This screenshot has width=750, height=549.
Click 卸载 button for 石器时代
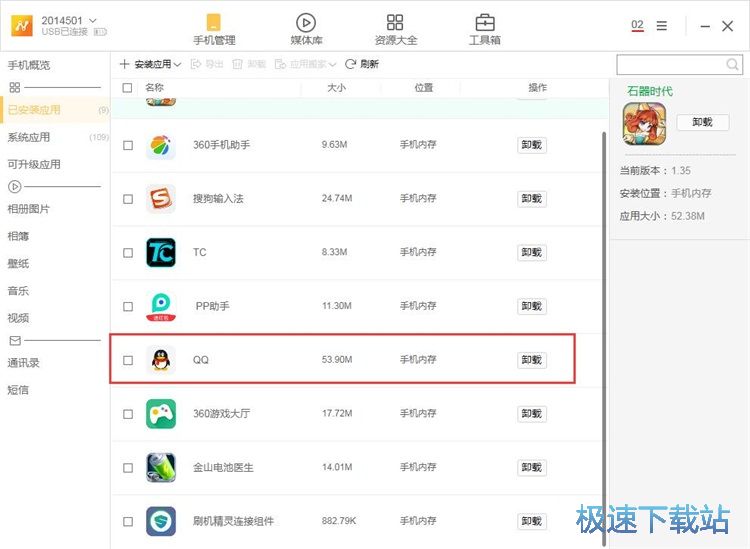click(702, 122)
